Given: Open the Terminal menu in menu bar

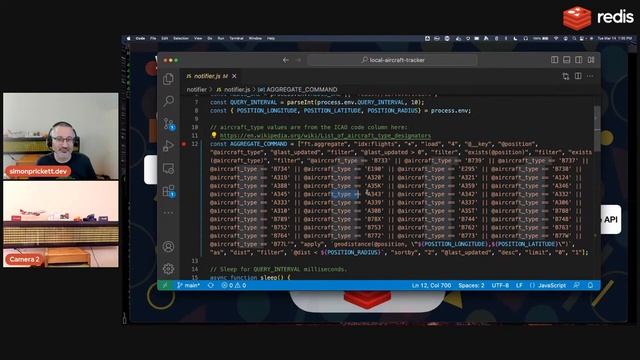Looking at the screenshot, I should [x=236, y=38].
